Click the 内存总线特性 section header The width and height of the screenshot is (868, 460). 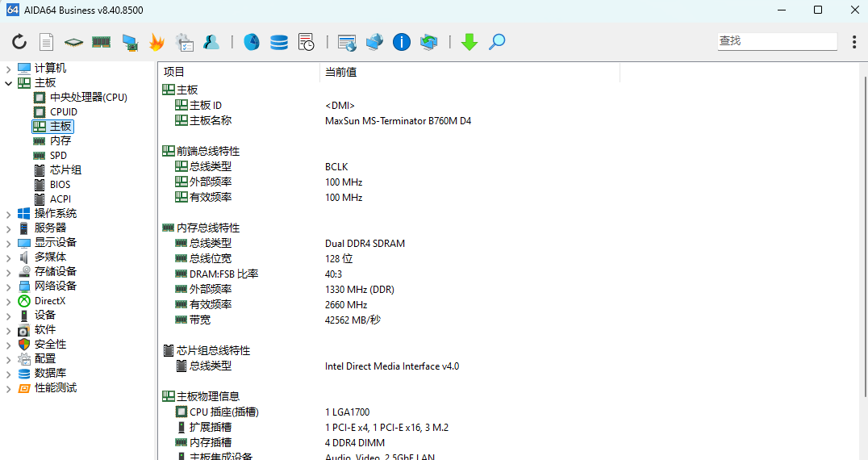(207, 228)
